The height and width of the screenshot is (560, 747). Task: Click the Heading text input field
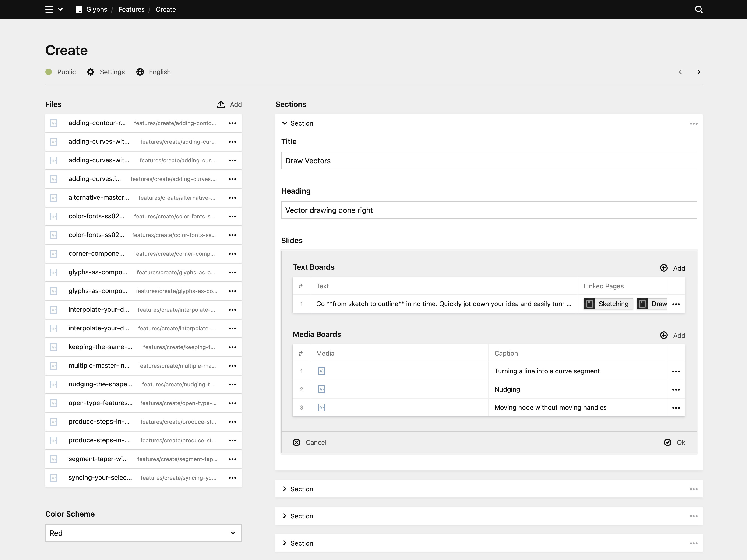pos(489,210)
